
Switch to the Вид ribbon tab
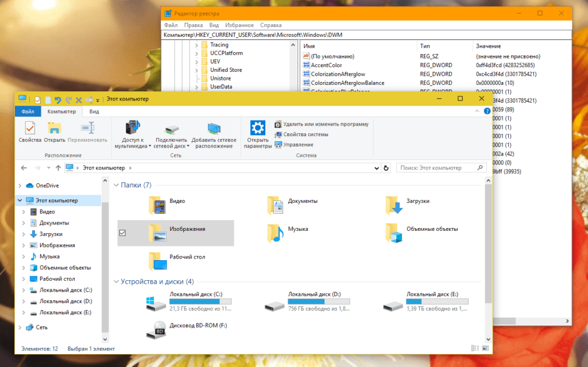tap(94, 111)
